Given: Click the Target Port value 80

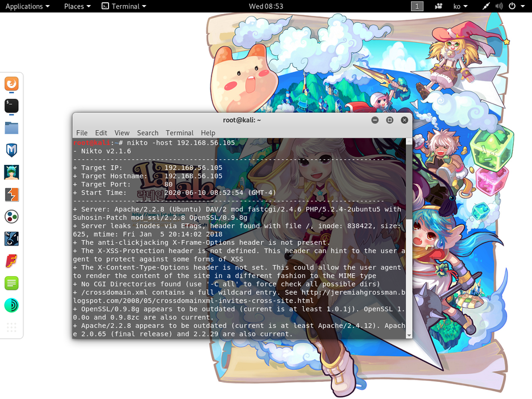Looking at the screenshot, I should [x=169, y=185].
